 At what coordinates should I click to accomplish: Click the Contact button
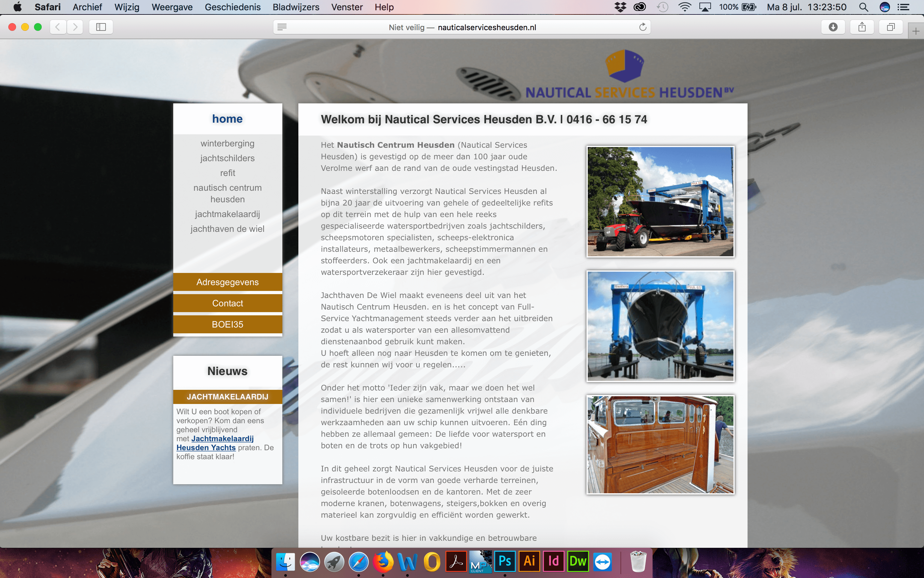click(227, 303)
